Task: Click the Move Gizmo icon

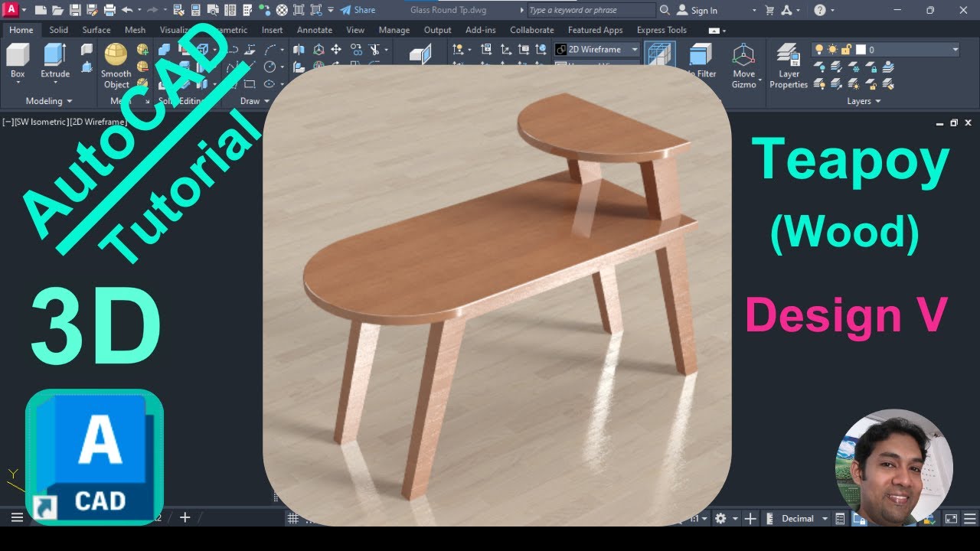Action: click(x=743, y=66)
